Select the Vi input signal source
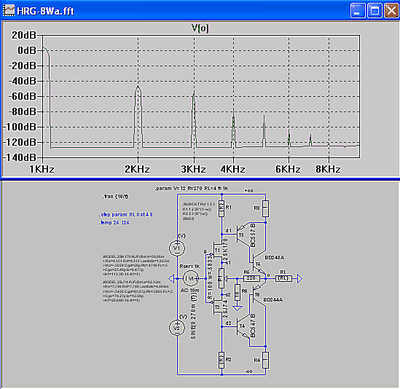This screenshot has height=389, width=400. [x=191, y=278]
